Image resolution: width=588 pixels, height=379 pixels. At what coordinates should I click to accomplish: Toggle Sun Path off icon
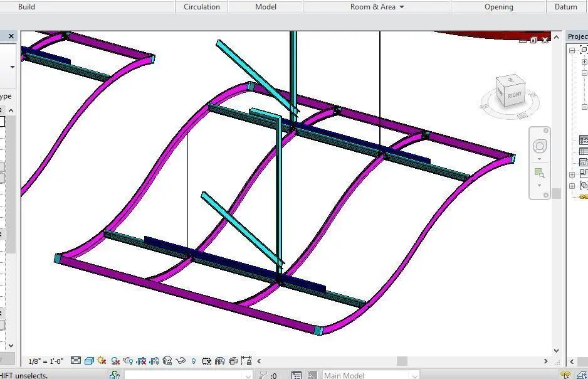[x=102, y=361]
